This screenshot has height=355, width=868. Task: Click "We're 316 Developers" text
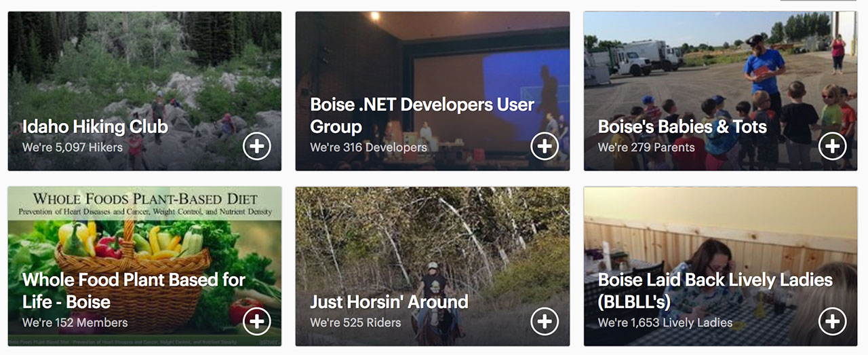coord(368,147)
